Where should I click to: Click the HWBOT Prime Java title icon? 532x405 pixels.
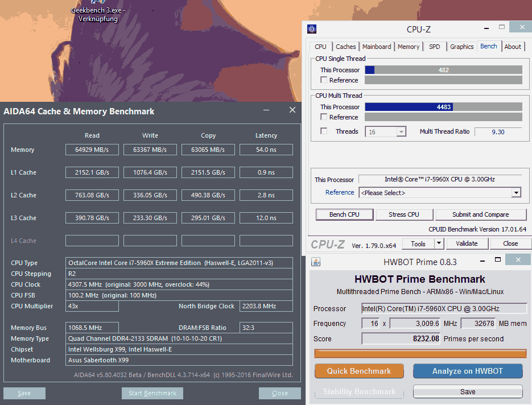tap(316, 262)
